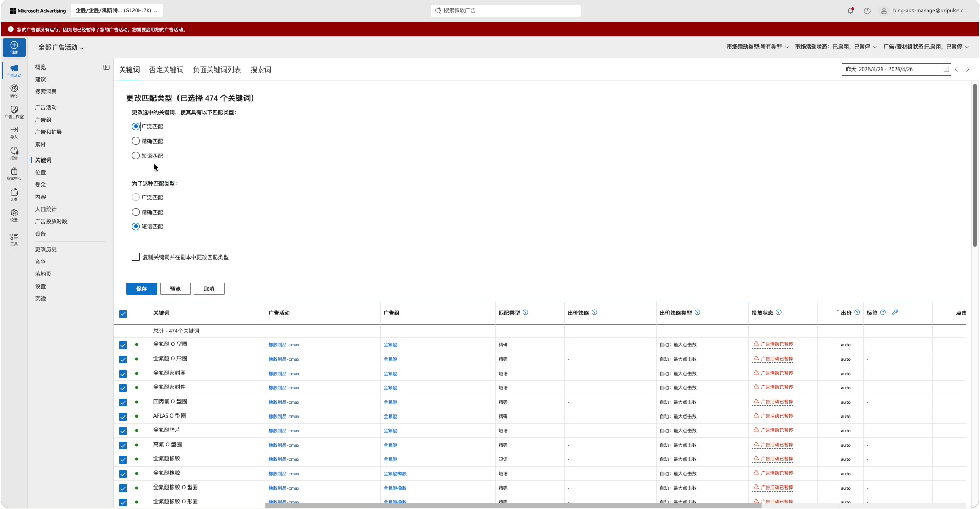Click the 保存 button

142,289
